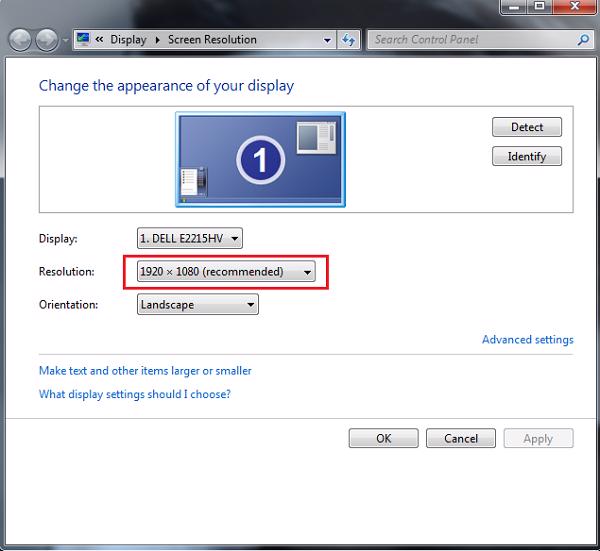600x551 pixels.
Task: Click 'Make text and other items larger or smaller'
Action: 145,371
